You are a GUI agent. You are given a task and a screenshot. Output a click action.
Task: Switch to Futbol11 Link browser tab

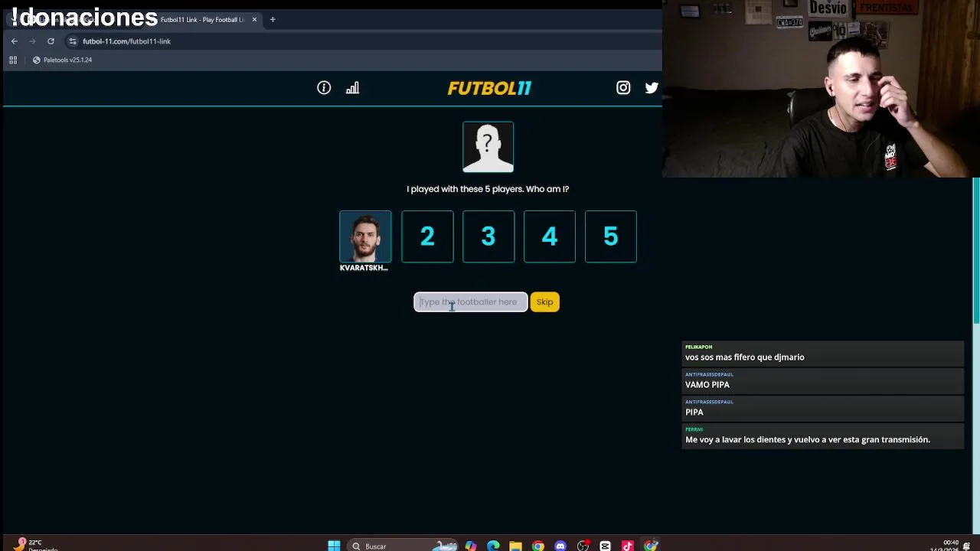point(202,19)
